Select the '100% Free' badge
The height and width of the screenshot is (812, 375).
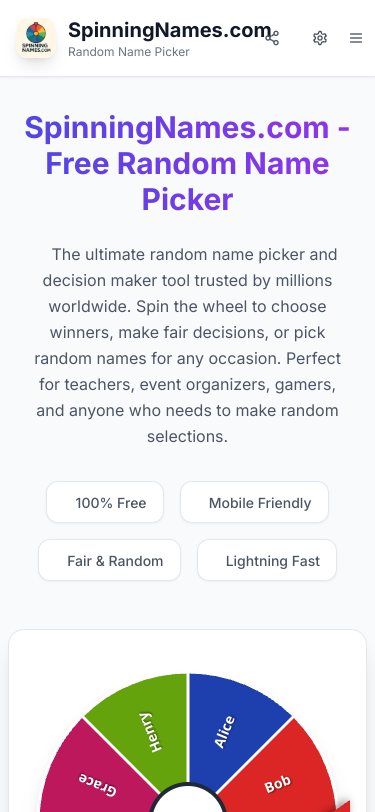pyautogui.click(x=105, y=502)
